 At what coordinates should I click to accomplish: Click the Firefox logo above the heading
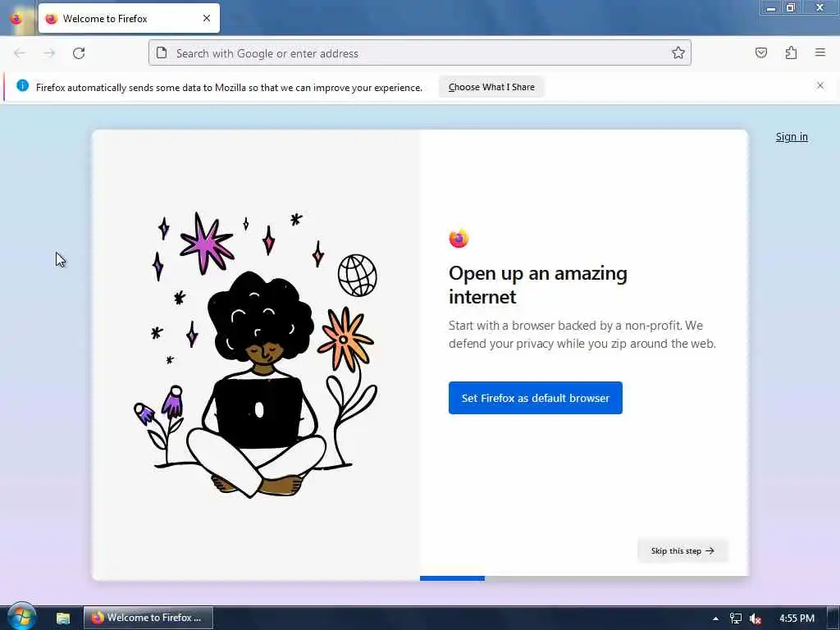[x=459, y=239]
